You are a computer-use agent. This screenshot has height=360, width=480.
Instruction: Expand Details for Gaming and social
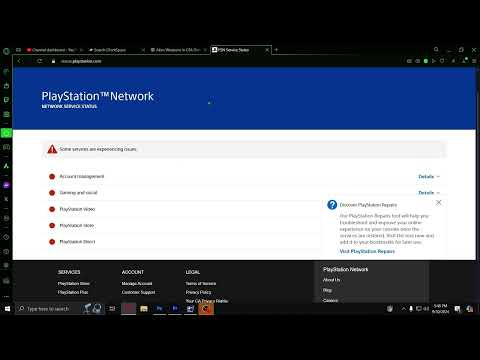point(429,193)
